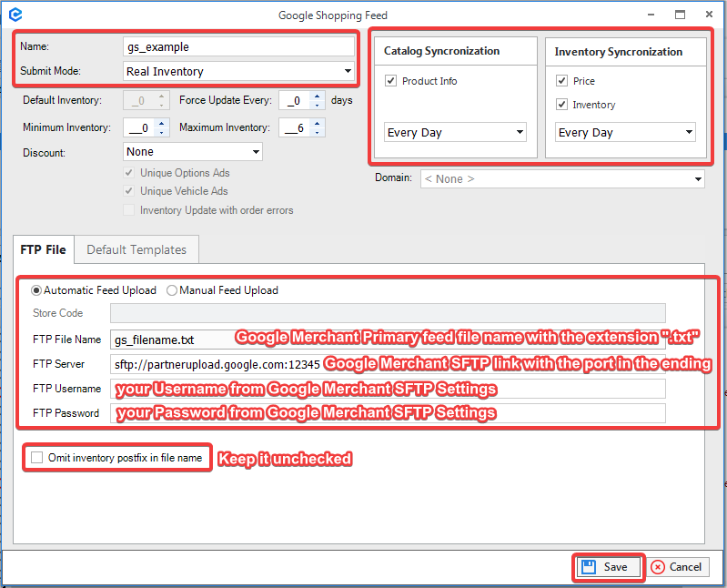Screen dimensions: 727x588
Task: Decrease Maximum Inventory value
Action: (x=318, y=132)
